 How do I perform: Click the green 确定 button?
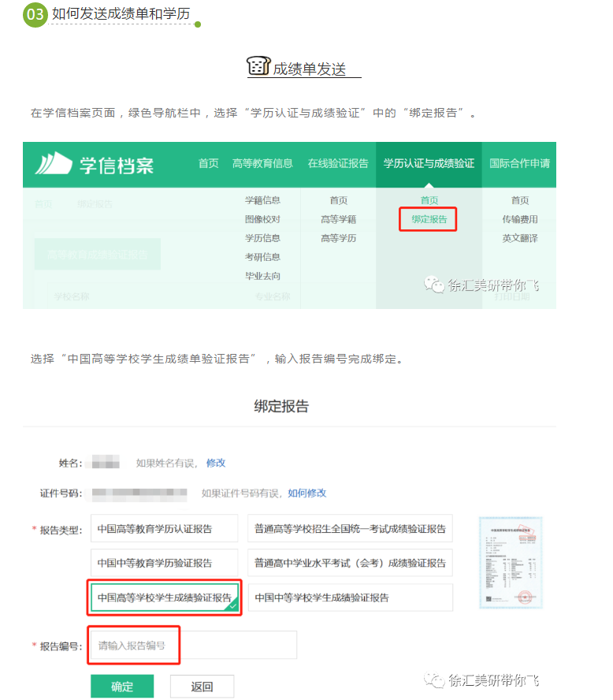[122, 686]
